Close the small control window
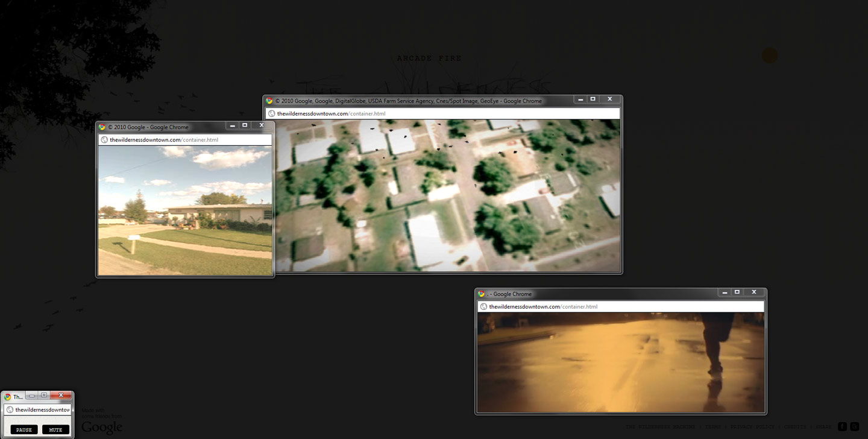Viewport: 868px width, 439px height. pyautogui.click(x=61, y=396)
